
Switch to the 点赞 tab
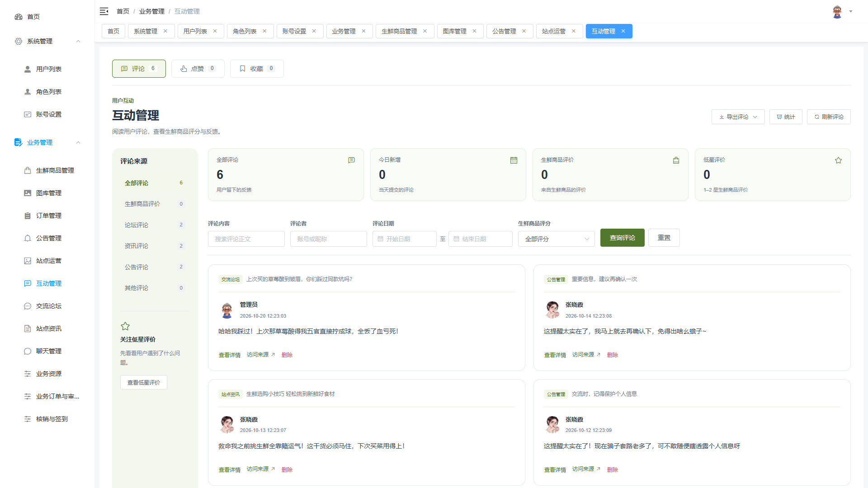pos(198,69)
